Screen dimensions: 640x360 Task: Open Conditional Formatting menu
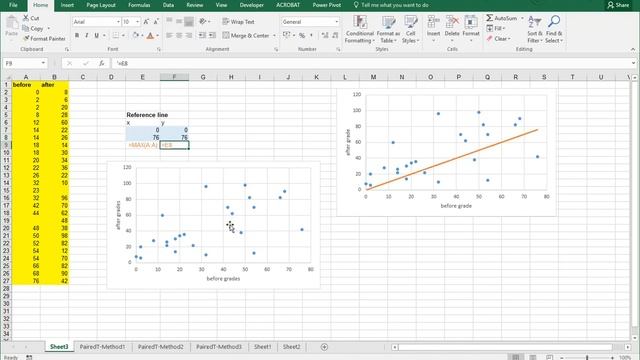(359, 29)
